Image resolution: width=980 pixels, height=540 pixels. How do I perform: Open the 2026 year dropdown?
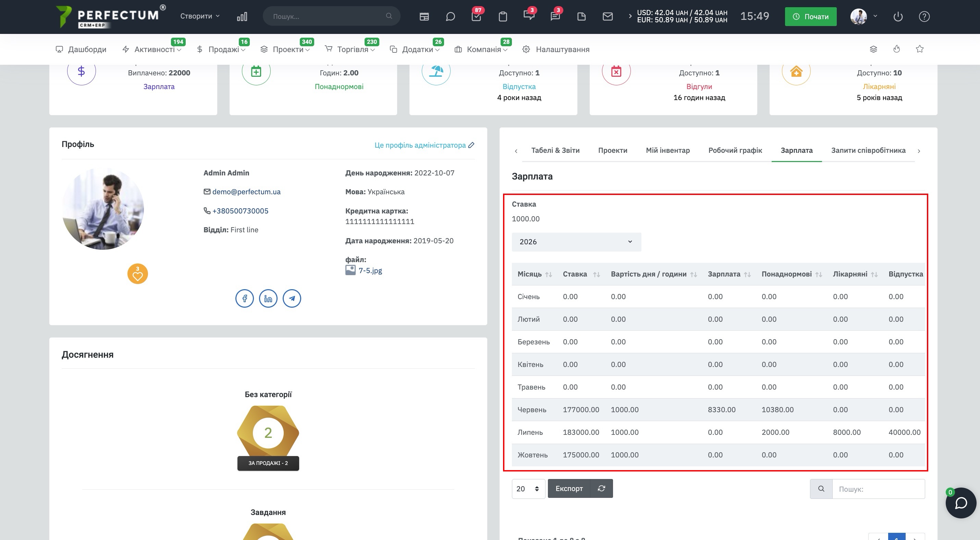[x=576, y=242]
